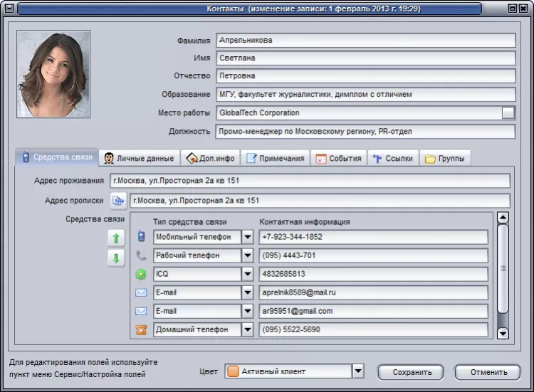This screenshot has width=534, height=392.
Task: Copy residence address into Адрес прописки
Action: pos(118,201)
